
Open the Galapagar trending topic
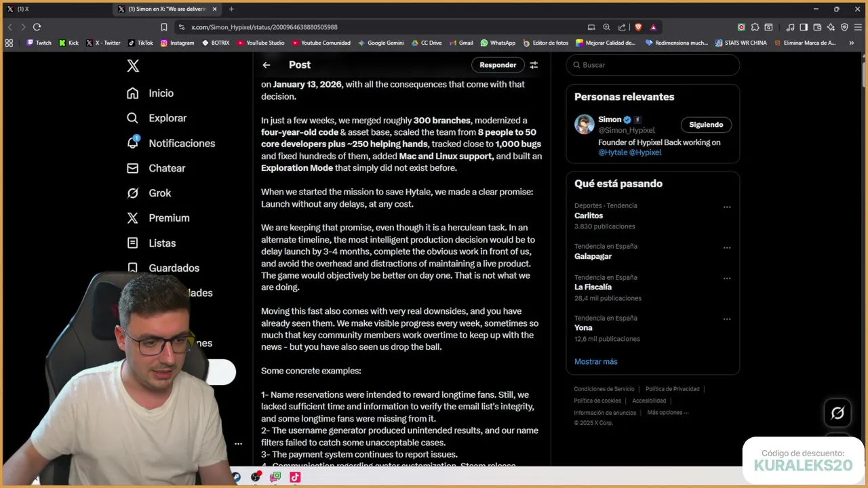point(593,256)
